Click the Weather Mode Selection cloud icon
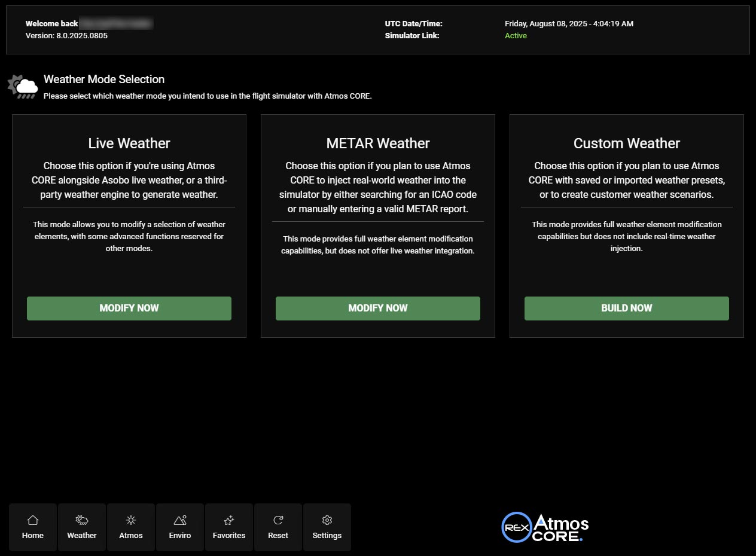756x556 pixels. [x=22, y=85]
